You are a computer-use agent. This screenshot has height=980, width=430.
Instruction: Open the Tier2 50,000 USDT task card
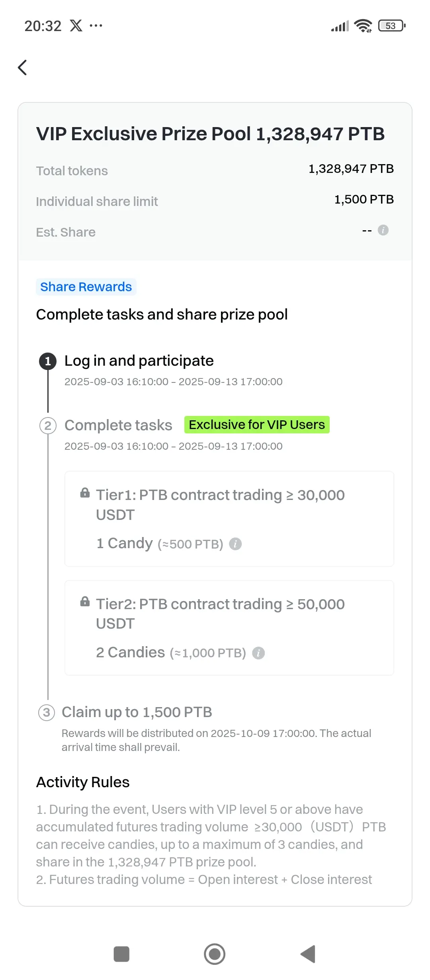[x=229, y=628]
